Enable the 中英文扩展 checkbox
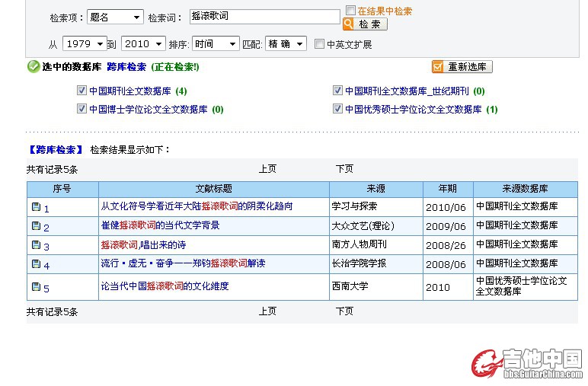 (319, 44)
